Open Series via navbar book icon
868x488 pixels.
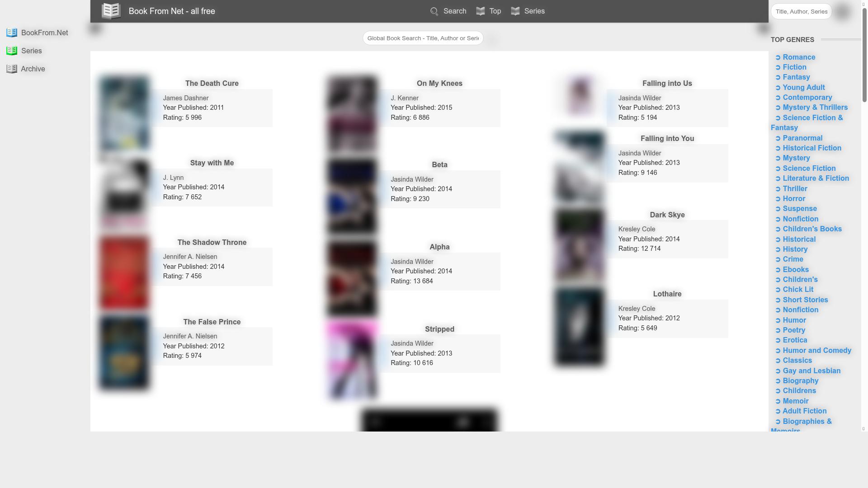pos(515,11)
